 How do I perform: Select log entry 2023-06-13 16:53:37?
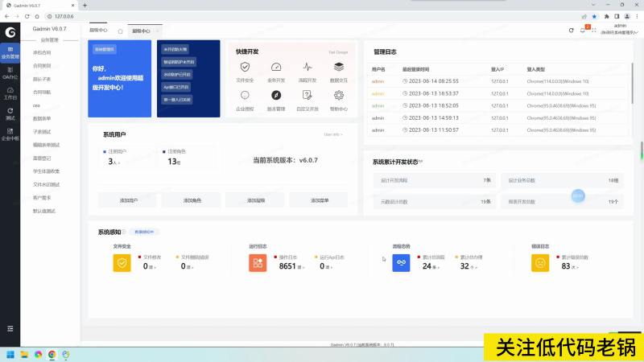coord(497,93)
